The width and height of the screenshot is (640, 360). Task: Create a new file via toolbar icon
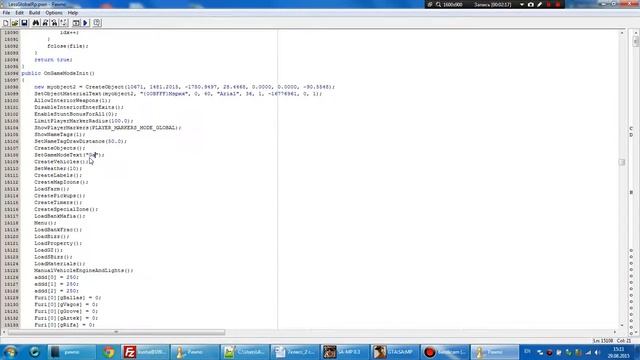coord(6,23)
